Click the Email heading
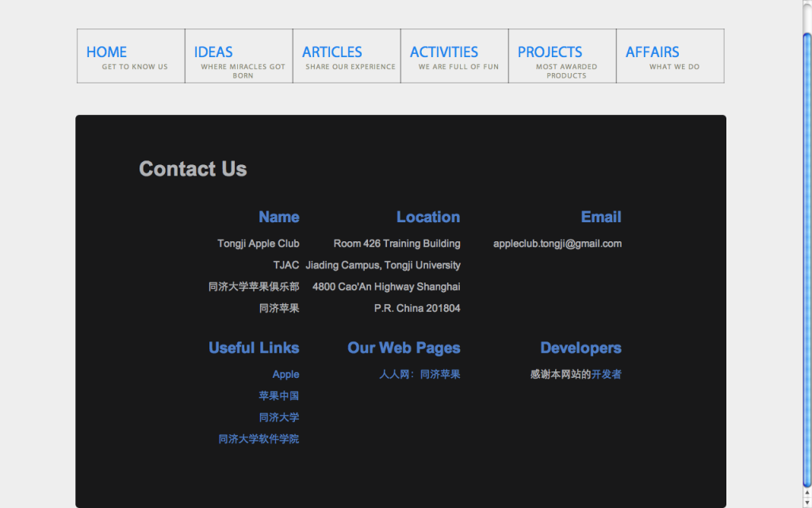 click(x=601, y=217)
